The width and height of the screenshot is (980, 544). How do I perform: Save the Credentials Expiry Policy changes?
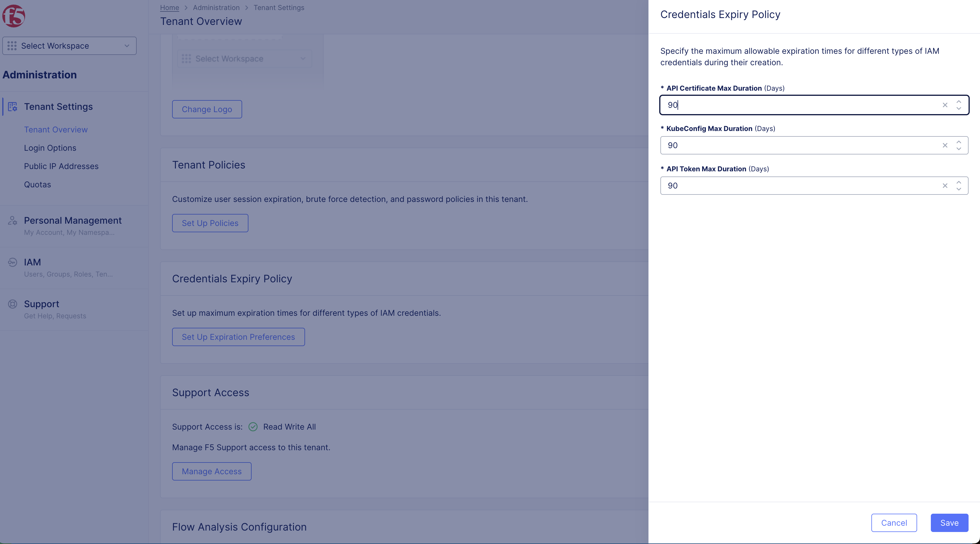949,523
